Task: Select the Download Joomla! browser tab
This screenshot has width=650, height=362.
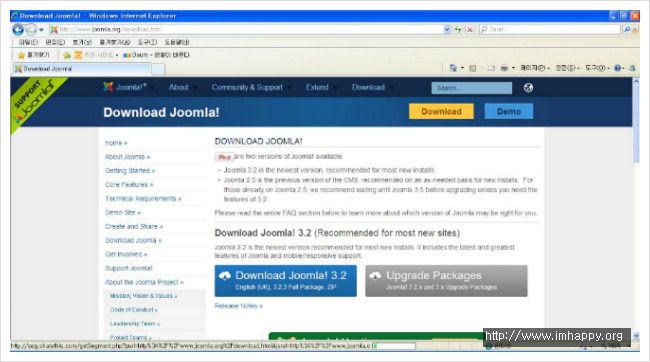Action: [x=82, y=69]
